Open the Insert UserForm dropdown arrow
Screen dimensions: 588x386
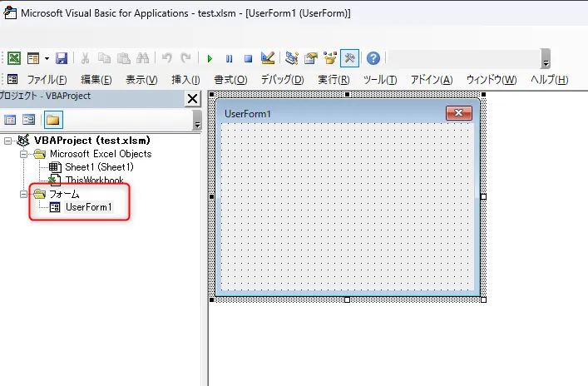click(x=47, y=58)
